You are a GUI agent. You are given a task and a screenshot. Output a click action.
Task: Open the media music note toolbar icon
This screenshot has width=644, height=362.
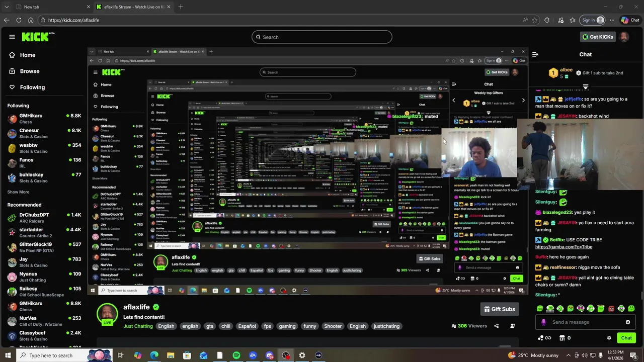point(560,20)
